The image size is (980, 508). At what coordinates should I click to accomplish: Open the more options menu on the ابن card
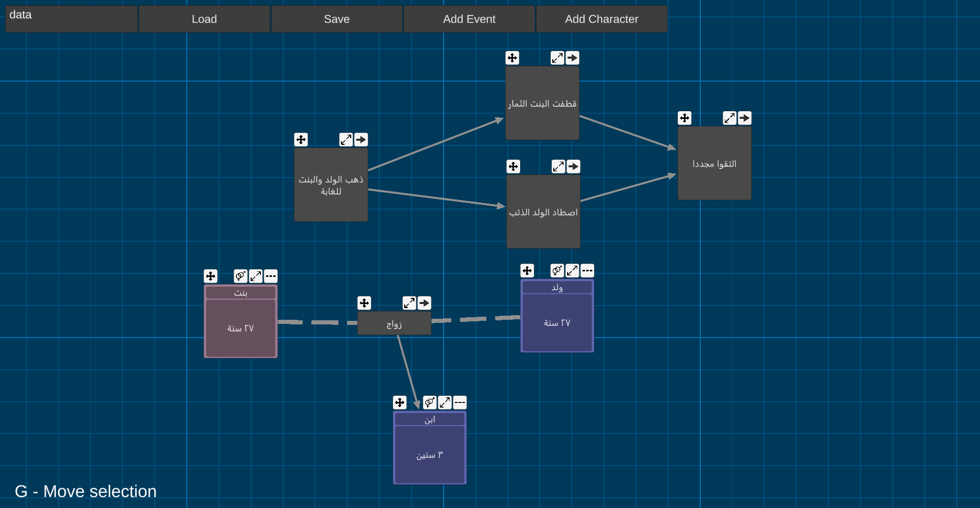[460, 402]
